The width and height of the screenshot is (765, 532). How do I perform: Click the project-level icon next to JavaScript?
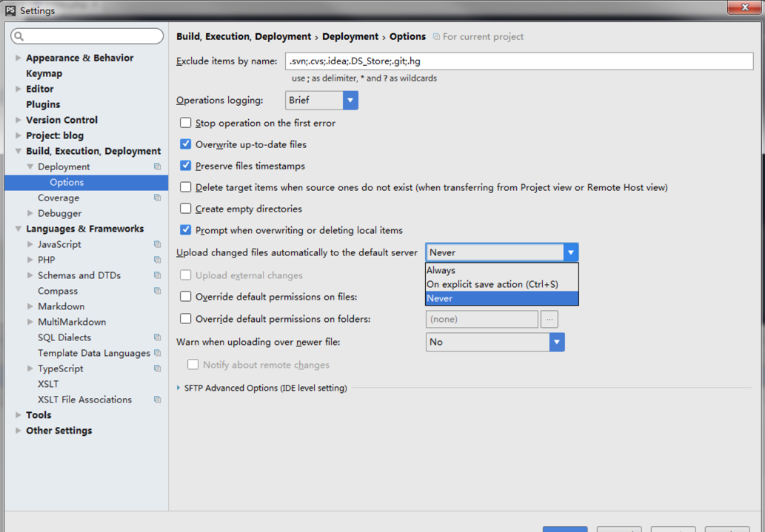pos(158,244)
